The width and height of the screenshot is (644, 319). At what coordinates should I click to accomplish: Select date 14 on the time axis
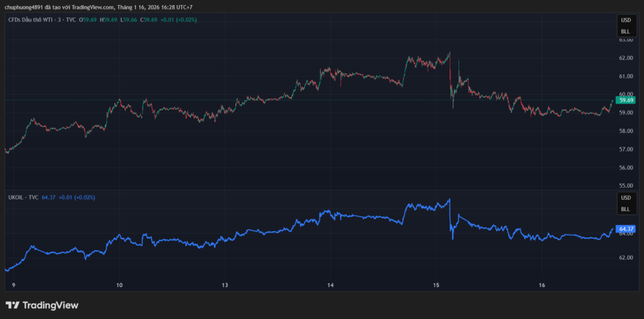click(x=330, y=285)
